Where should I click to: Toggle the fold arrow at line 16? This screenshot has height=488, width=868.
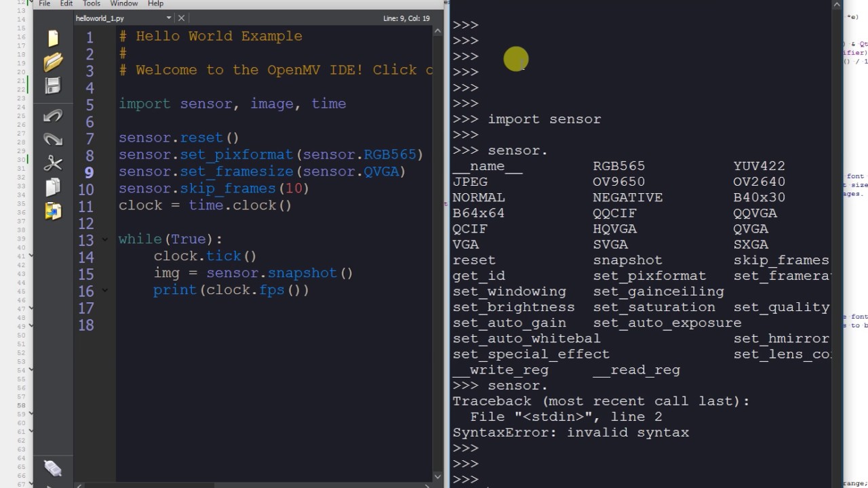(x=104, y=290)
